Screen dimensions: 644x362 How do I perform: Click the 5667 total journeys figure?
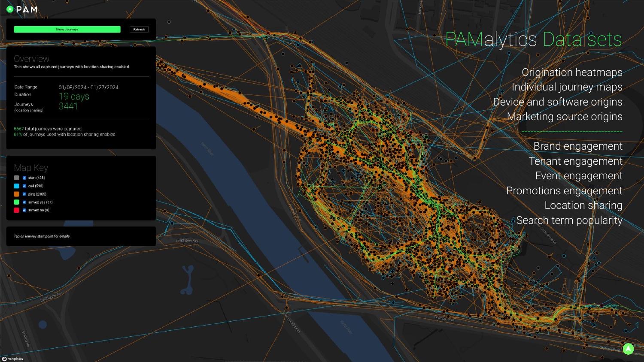pyautogui.click(x=19, y=129)
